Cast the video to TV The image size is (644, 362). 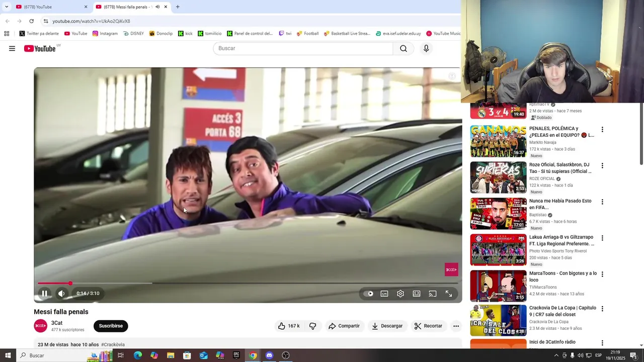(x=433, y=294)
